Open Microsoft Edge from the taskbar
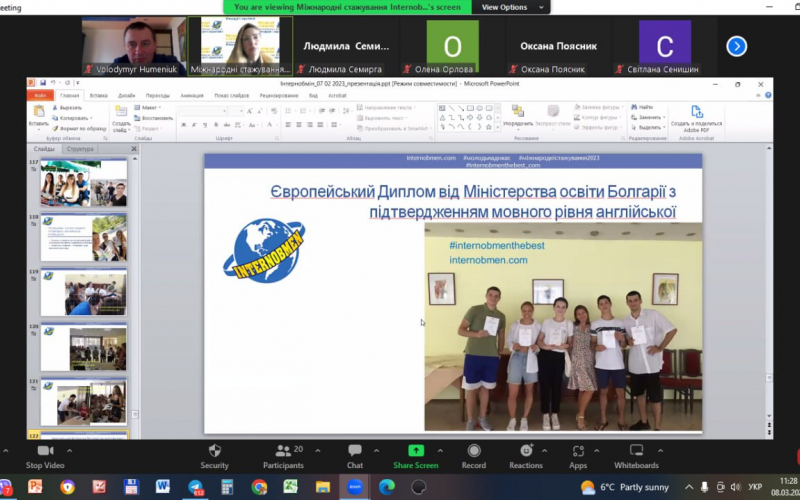The height and width of the screenshot is (500, 800). click(x=386, y=487)
